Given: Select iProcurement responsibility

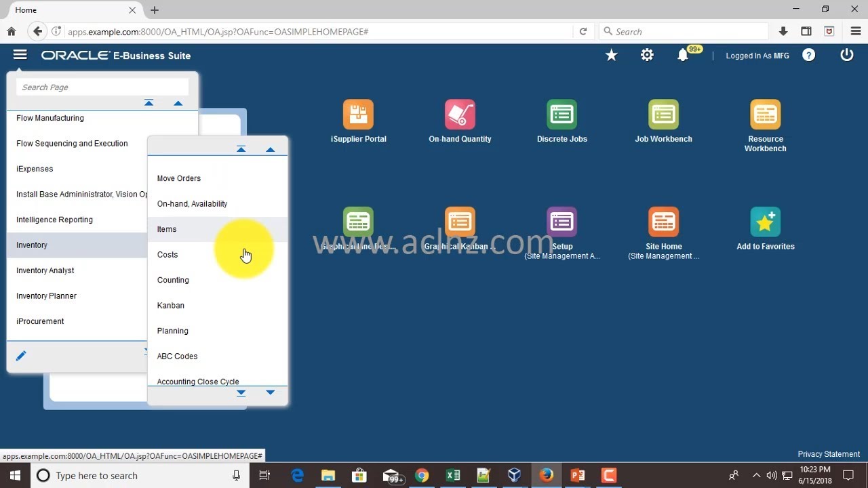Looking at the screenshot, I should tap(40, 321).
